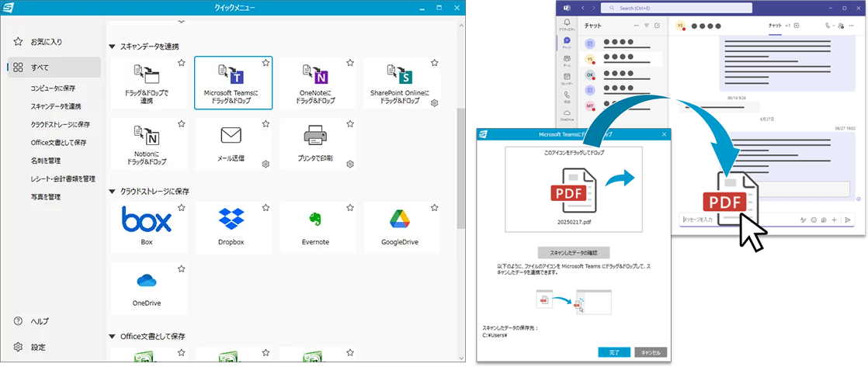This screenshot has width=868, height=367.
Task: Click the send arrow in Teams message box
Action: (848, 220)
